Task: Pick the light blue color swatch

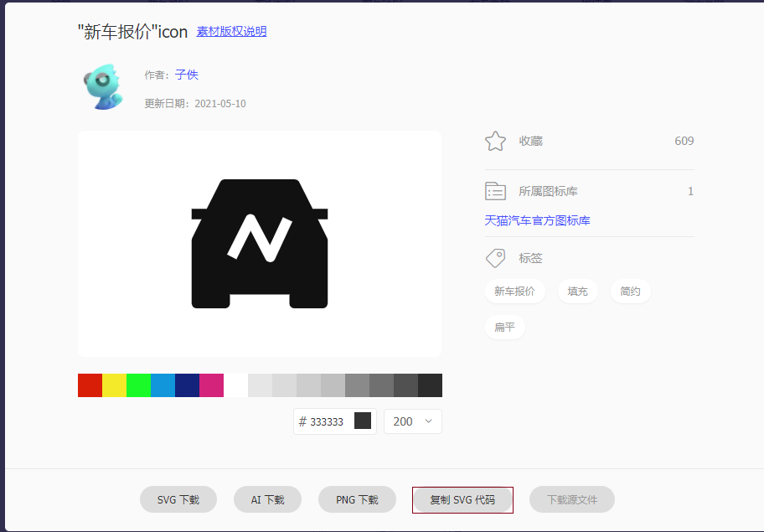Action: pyautogui.click(x=163, y=385)
